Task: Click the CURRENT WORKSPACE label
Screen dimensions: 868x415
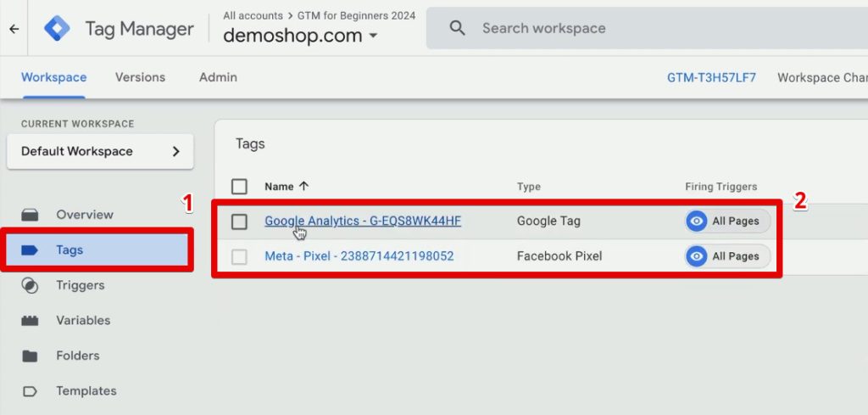Action: click(x=77, y=124)
